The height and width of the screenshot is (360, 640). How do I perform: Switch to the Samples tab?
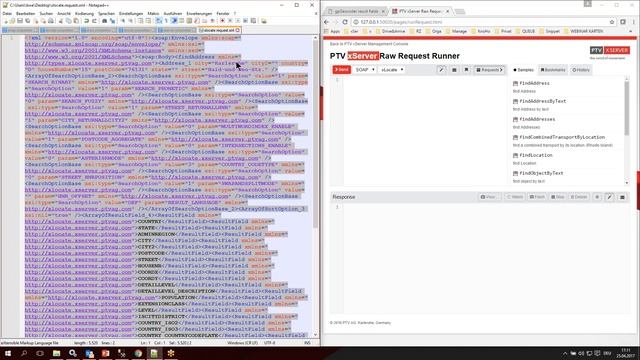(523, 70)
